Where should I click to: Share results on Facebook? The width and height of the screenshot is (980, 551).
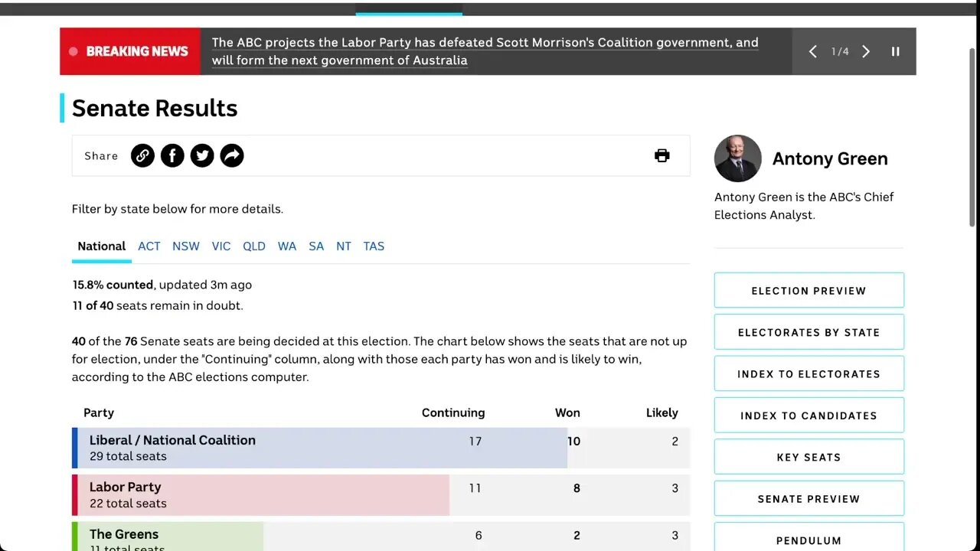tap(172, 156)
